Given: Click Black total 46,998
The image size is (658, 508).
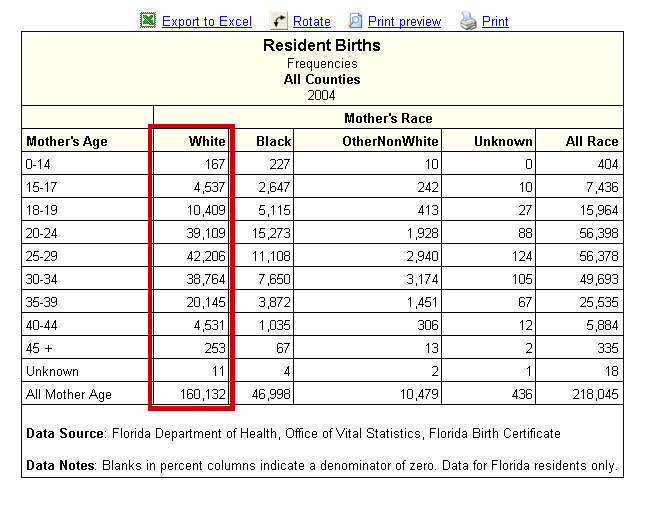Looking at the screenshot, I should point(271,395).
